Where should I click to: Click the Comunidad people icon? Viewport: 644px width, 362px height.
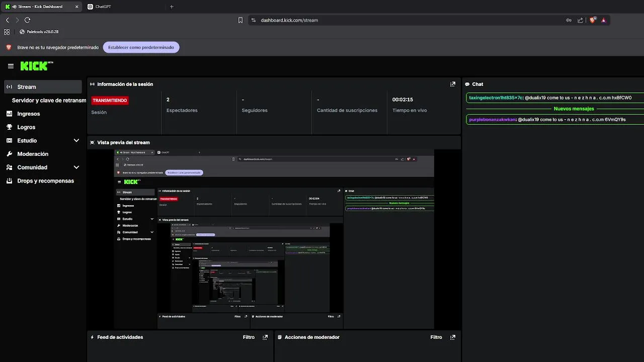click(x=9, y=167)
